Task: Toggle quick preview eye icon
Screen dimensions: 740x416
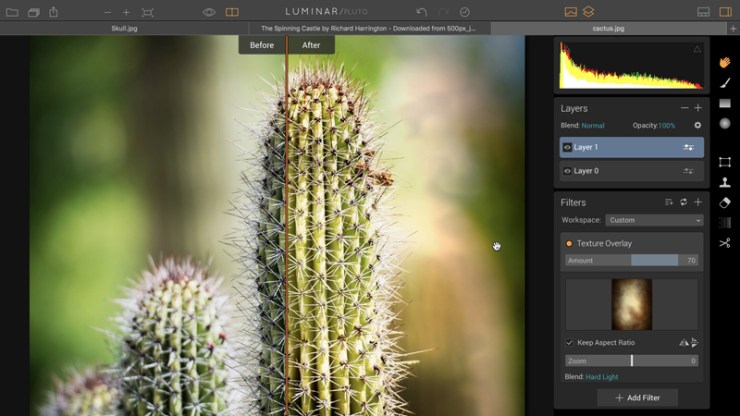Action: point(209,12)
